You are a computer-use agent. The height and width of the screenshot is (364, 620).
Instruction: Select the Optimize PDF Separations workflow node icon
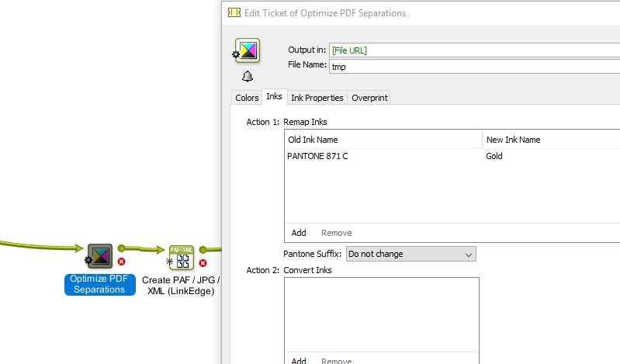(100, 255)
